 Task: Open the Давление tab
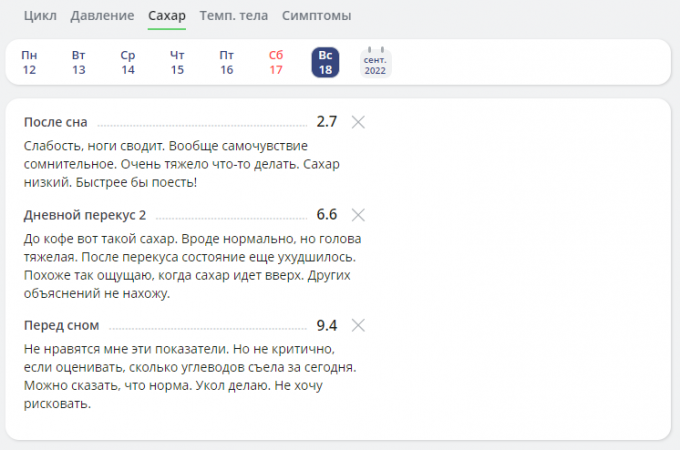point(103,17)
